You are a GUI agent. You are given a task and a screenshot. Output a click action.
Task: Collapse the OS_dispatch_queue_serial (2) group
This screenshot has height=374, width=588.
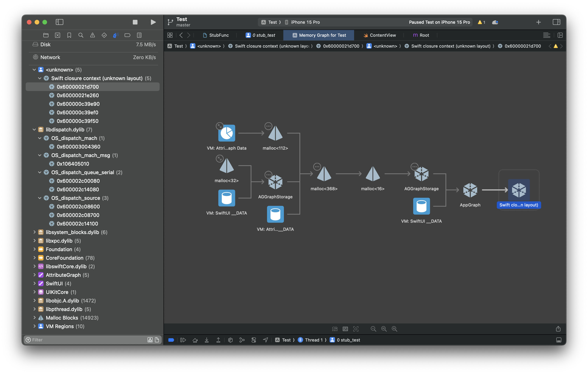click(x=39, y=172)
